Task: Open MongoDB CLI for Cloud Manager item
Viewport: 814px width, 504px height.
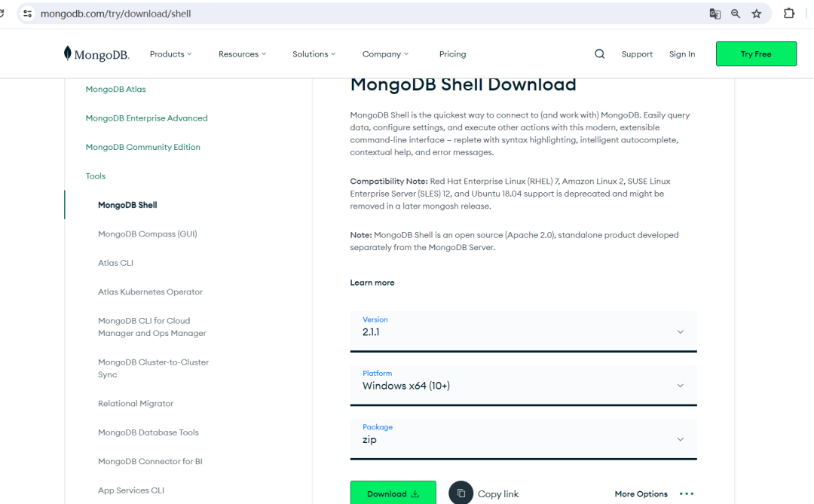Action: (x=152, y=327)
